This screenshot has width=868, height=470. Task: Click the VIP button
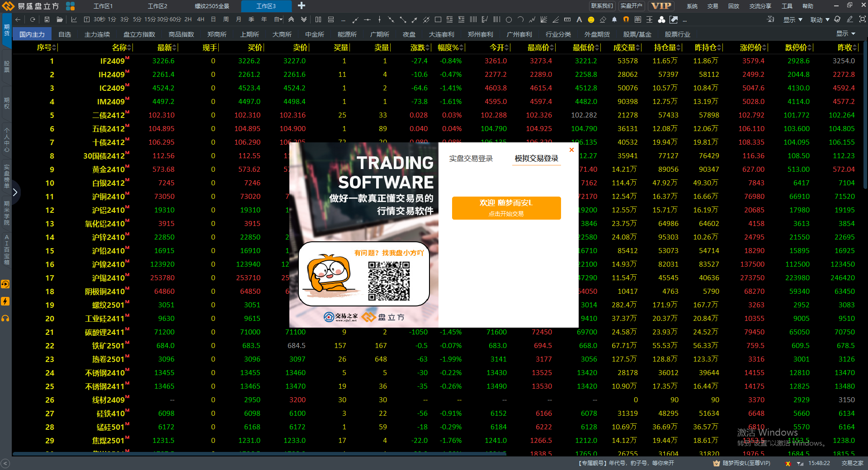coord(661,6)
